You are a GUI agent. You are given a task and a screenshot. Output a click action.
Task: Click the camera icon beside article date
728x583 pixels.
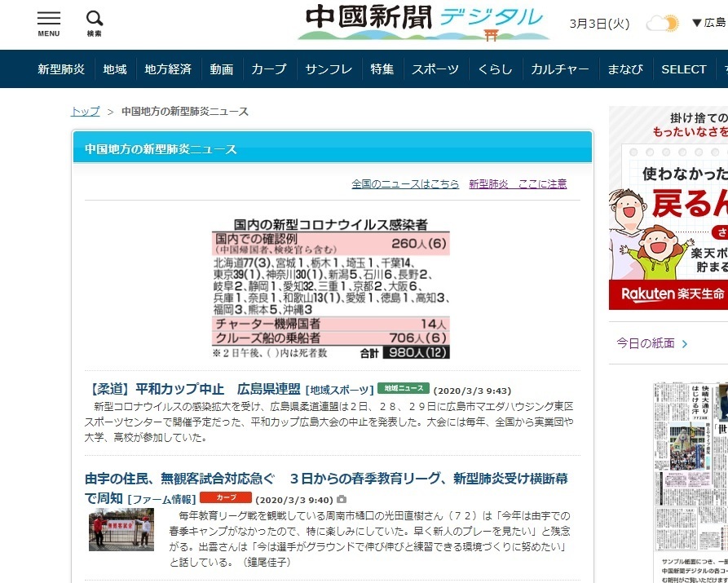click(x=342, y=499)
